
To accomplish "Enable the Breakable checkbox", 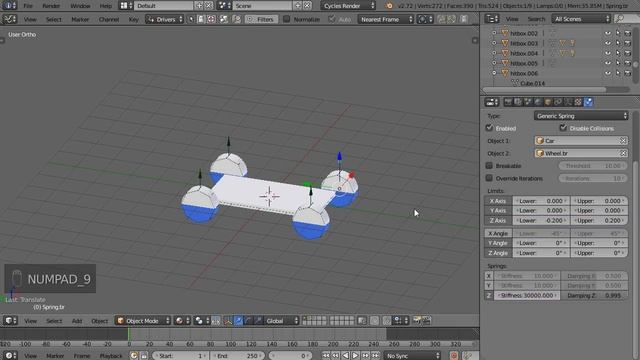I will click(x=489, y=166).
